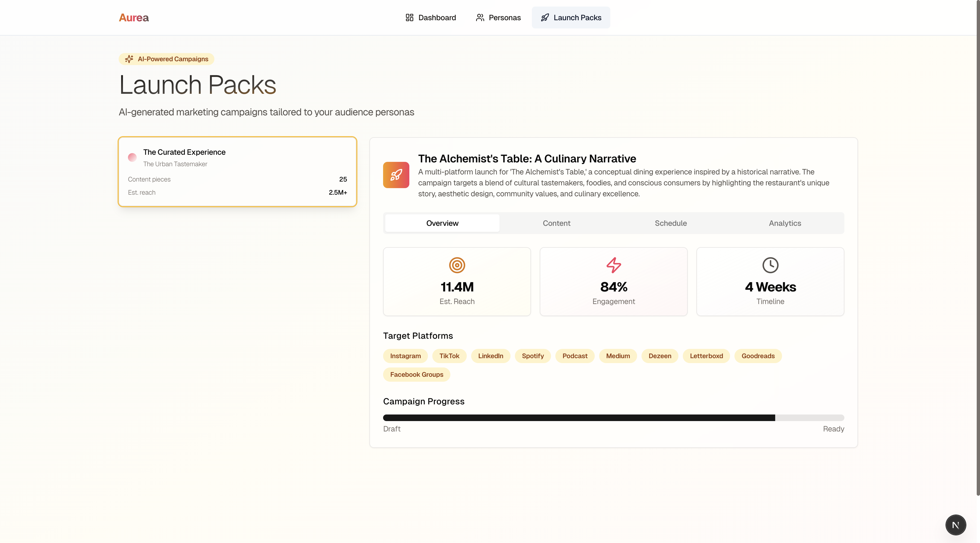This screenshot has width=980, height=543.
Task: Click the Facebook Groups platform tag
Action: pos(416,374)
